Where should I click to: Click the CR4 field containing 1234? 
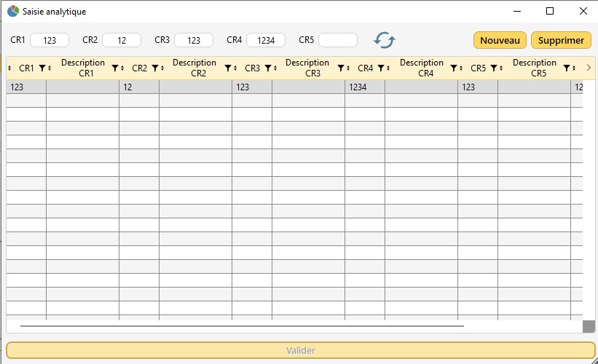click(265, 40)
